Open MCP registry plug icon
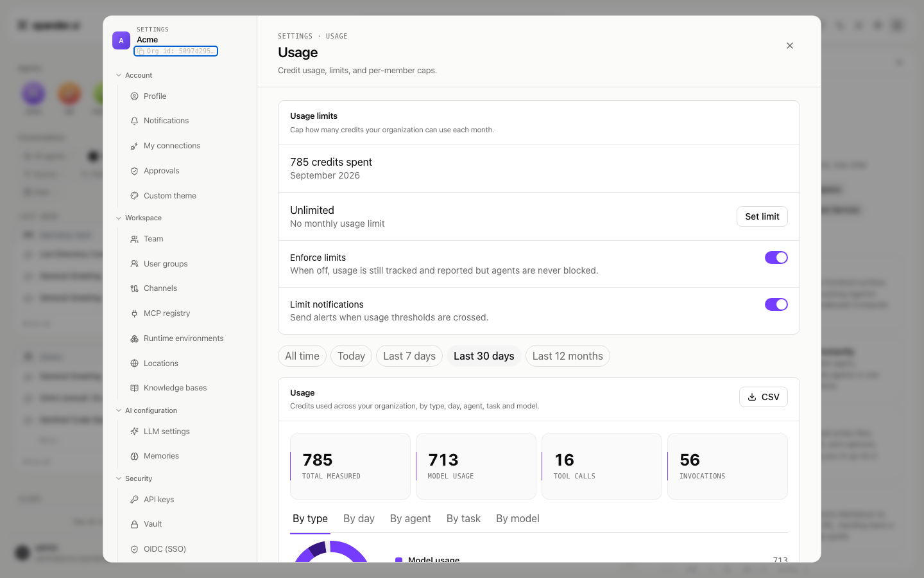 point(134,313)
